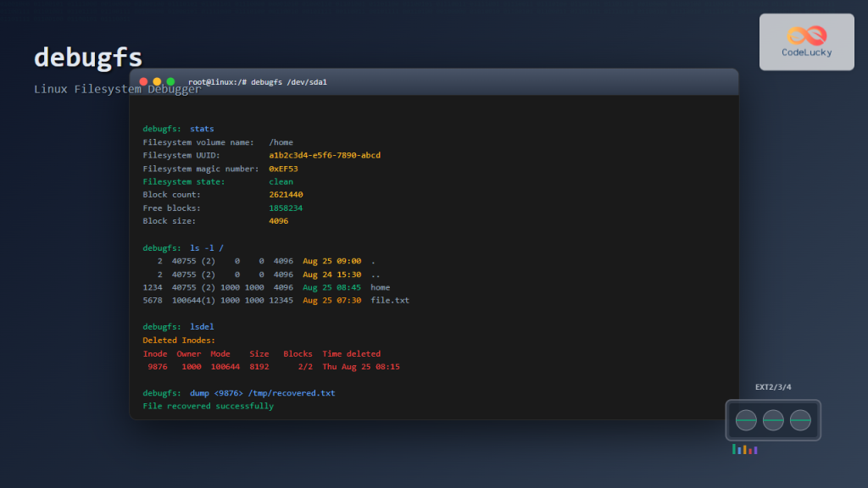Image resolution: width=868 pixels, height=488 pixels.
Task: Select the 'home' directory entry
Action: pyautogui.click(x=380, y=287)
